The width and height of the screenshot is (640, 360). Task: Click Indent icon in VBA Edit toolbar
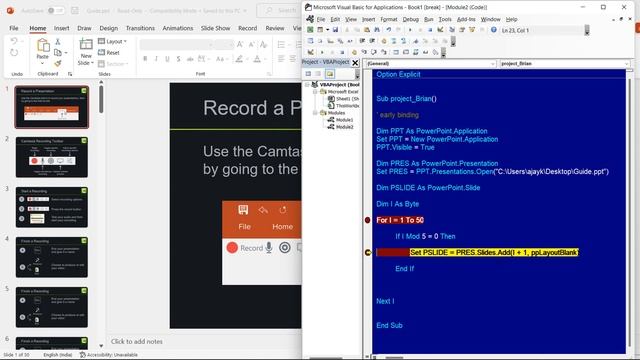[362, 41]
